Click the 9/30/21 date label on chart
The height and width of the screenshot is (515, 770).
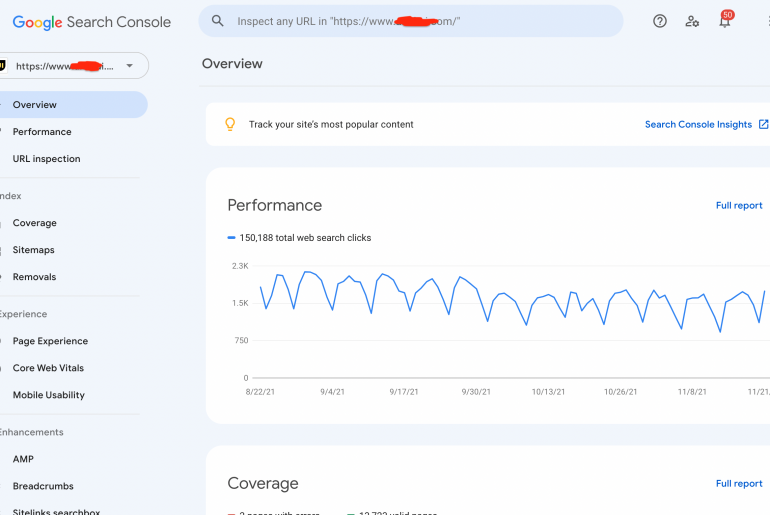[476, 392]
